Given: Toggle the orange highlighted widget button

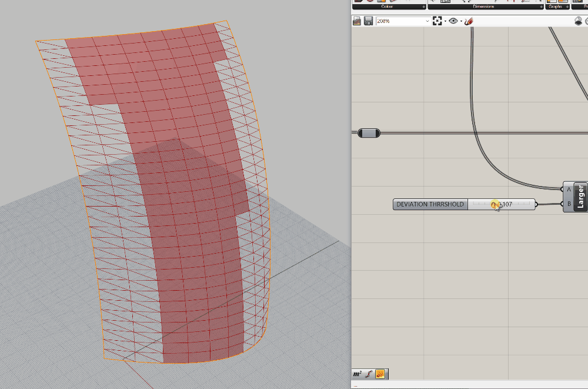Looking at the screenshot, I should (380, 374).
